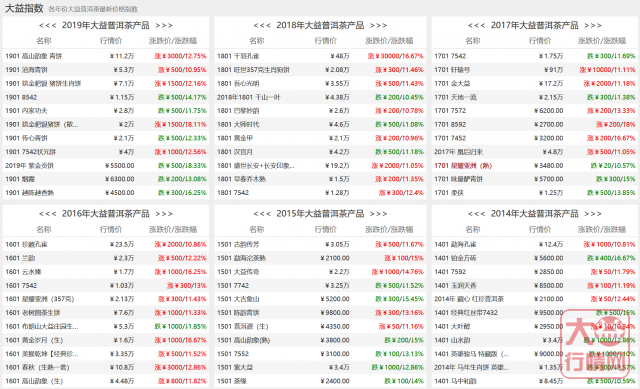Open the 2019年大益普洱茶产品 heading

pos(106,25)
